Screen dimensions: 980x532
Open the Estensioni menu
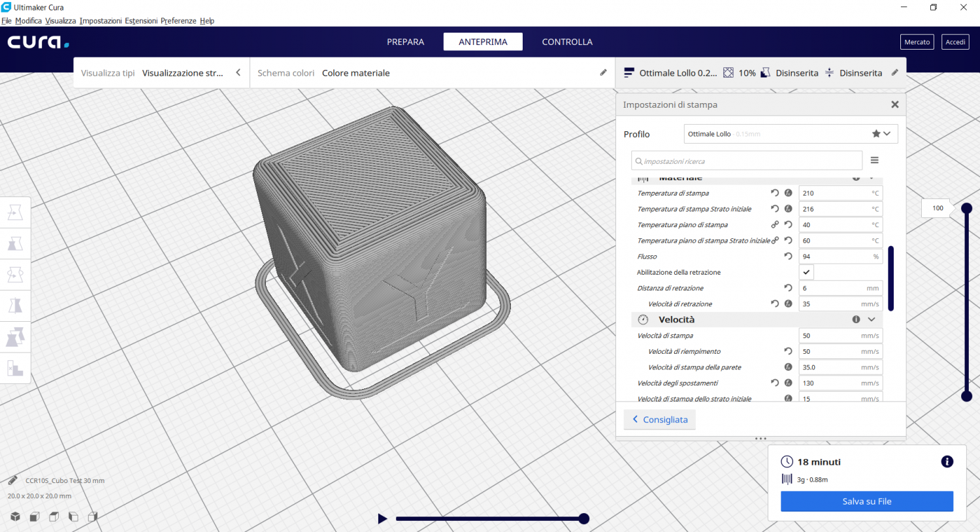click(x=141, y=21)
